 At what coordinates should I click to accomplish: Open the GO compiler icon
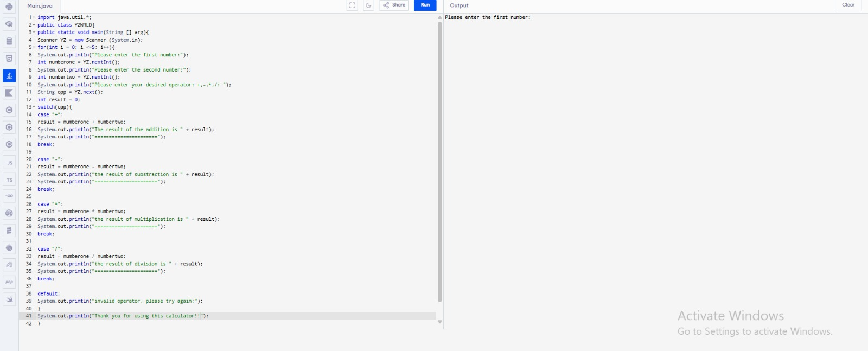9,196
